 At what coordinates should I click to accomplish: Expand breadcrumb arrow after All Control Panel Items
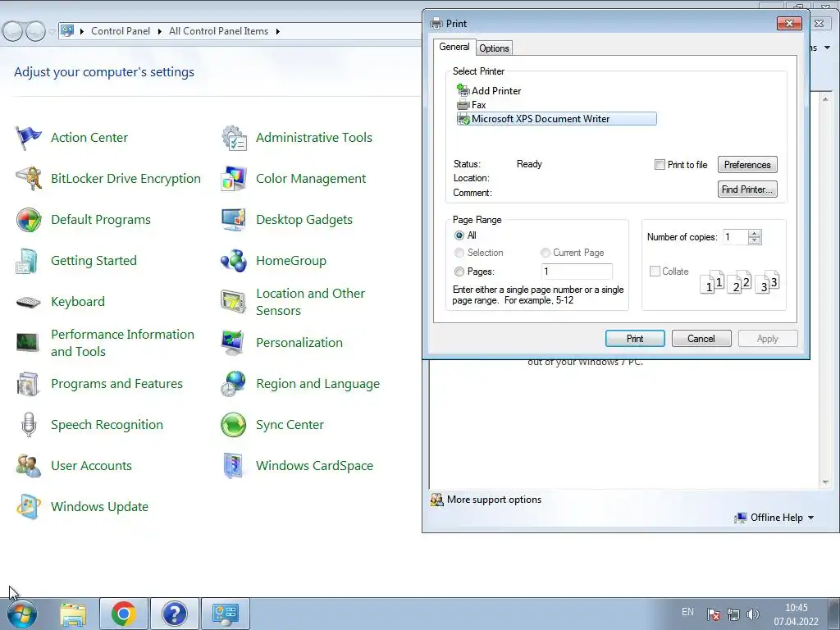[277, 31]
